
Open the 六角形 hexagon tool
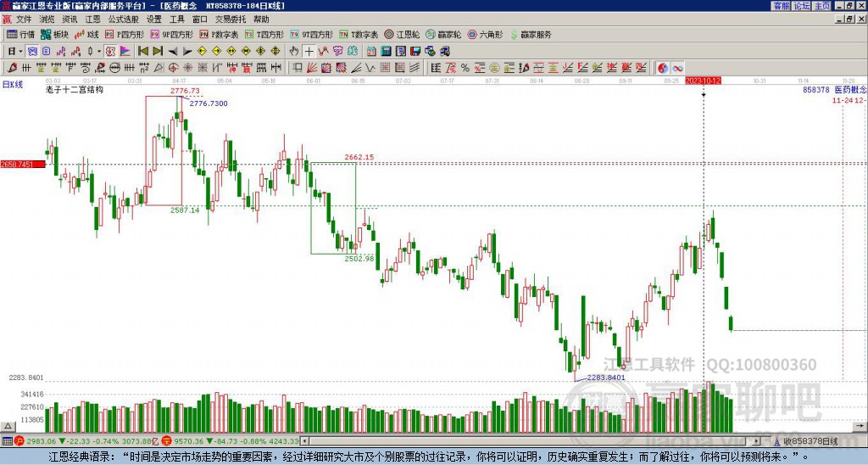485,34
